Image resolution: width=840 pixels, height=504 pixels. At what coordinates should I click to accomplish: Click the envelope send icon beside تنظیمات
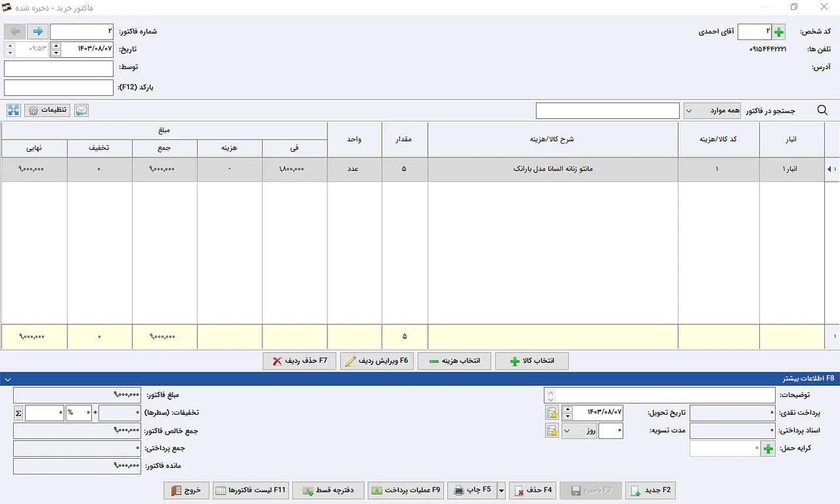(x=81, y=110)
